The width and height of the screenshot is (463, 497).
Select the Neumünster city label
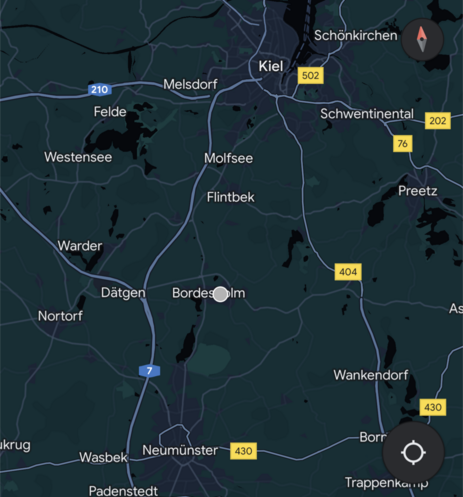tap(180, 450)
